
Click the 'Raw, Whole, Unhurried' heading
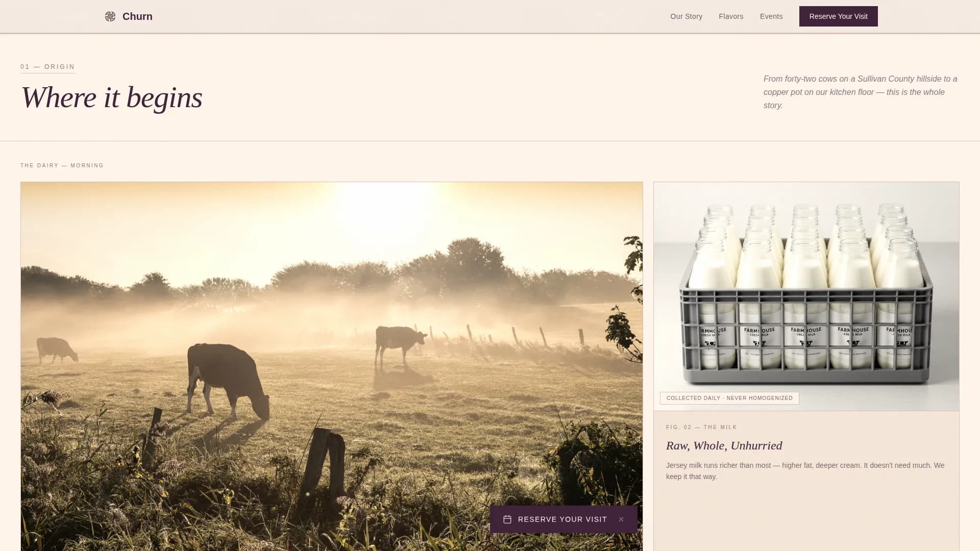point(723,445)
